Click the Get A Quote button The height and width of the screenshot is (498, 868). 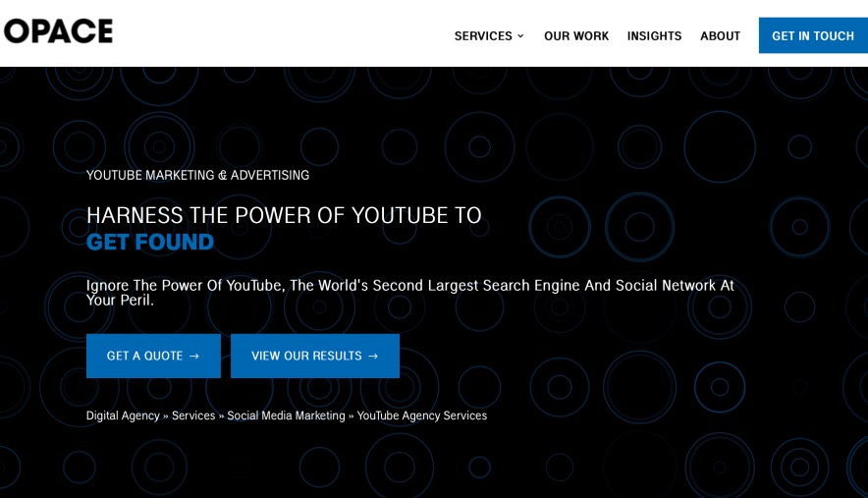point(153,356)
